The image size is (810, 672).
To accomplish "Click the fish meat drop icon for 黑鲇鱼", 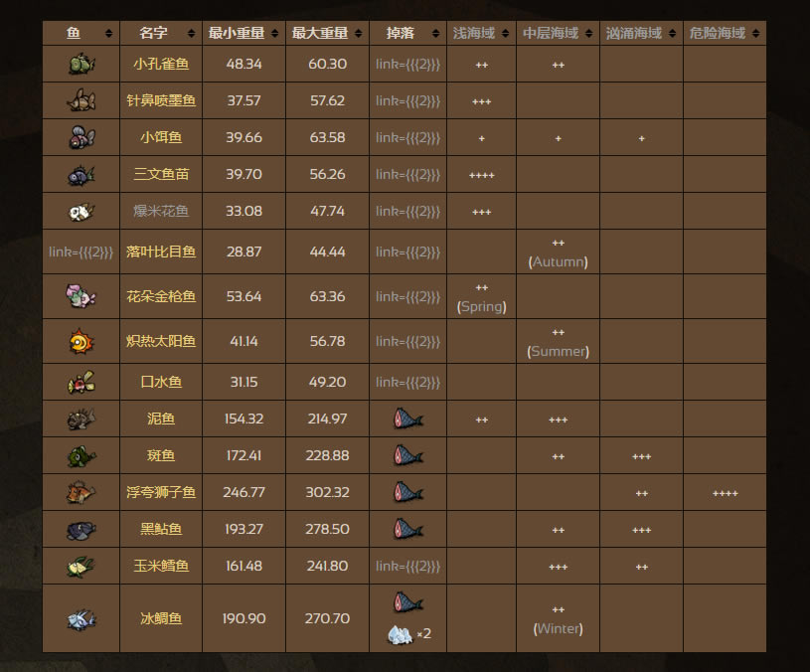I will pyautogui.click(x=408, y=529).
